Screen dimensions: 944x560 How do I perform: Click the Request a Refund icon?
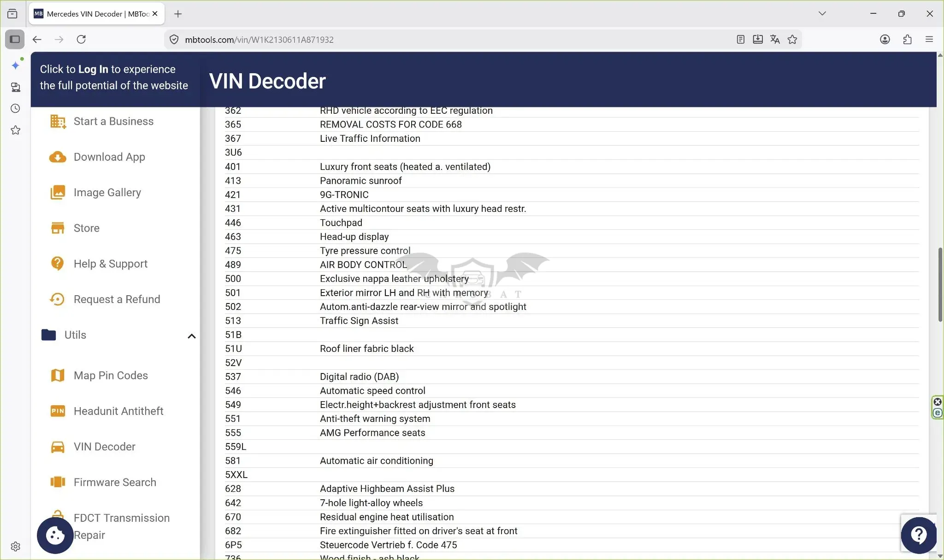pos(57,299)
